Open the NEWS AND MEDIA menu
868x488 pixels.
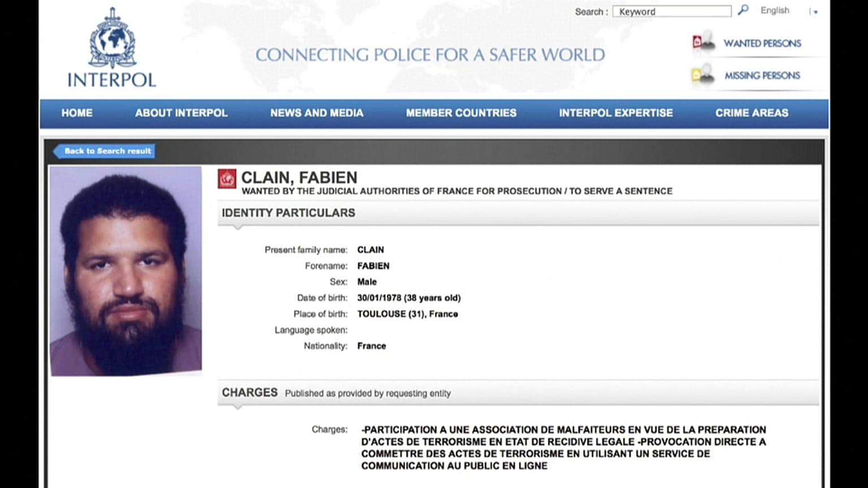click(x=316, y=113)
